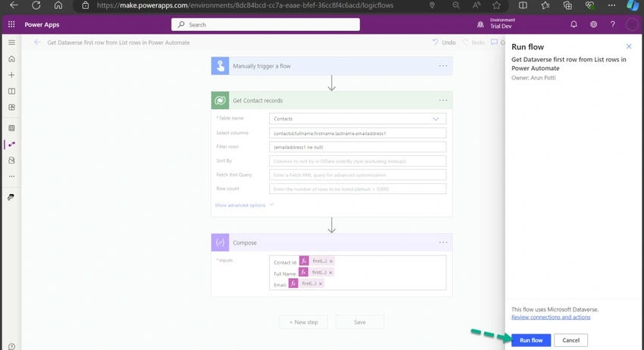Open the Trial Dev environment picker
The width and height of the screenshot is (644, 350).
497,23
